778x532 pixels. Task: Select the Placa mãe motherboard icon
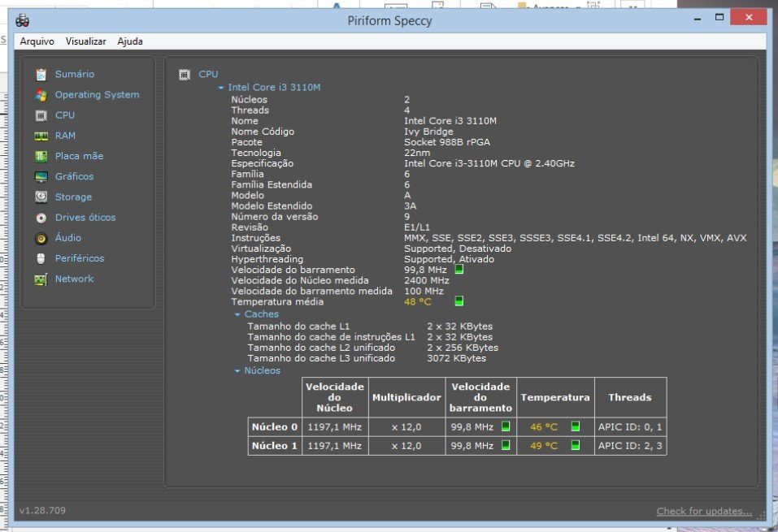[41, 156]
